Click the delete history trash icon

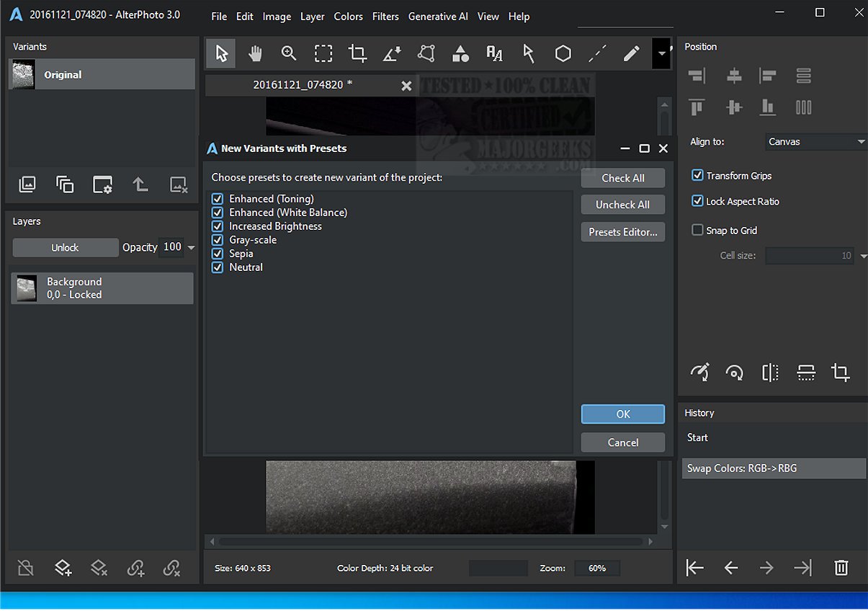click(841, 568)
